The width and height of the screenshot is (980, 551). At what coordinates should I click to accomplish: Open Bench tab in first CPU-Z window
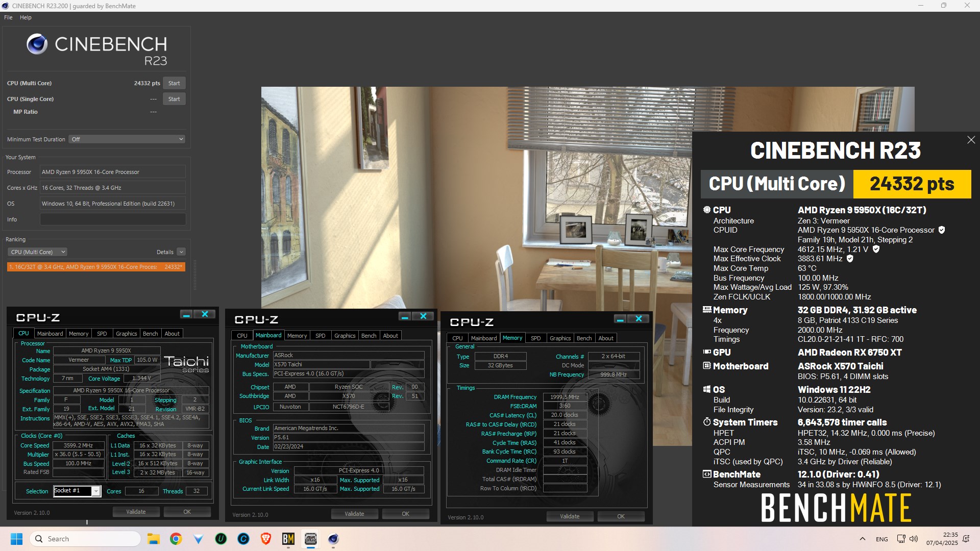click(150, 334)
